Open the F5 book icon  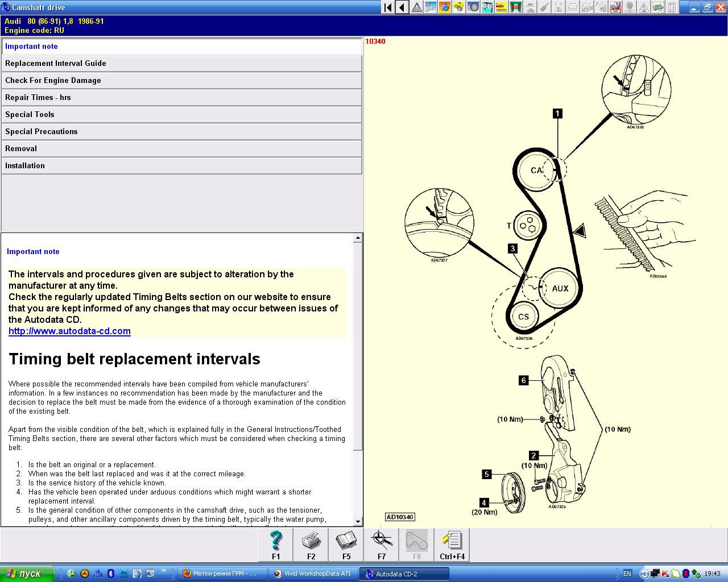pyautogui.click(x=346, y=544)
